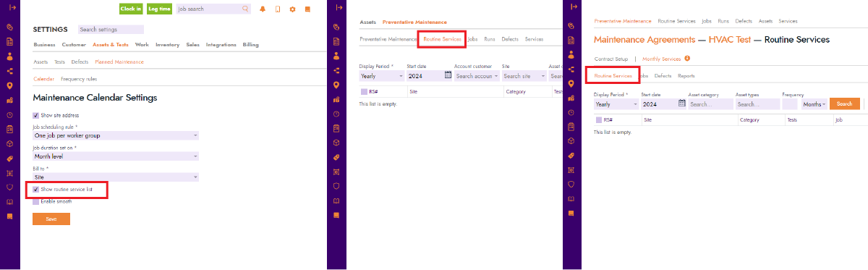Click the book icon in Settings screen sidebar
The image size is (868, 270).
[x=10, y=201]
